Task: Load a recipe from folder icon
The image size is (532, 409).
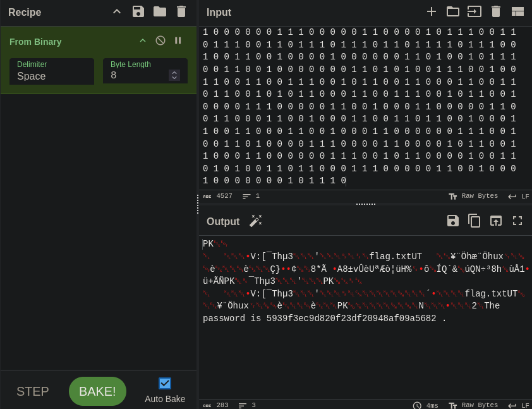Action: coord(160,11)
